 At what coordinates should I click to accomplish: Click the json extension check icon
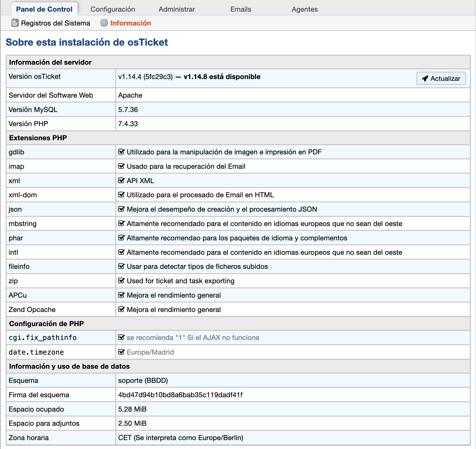(x=121, y=209)
